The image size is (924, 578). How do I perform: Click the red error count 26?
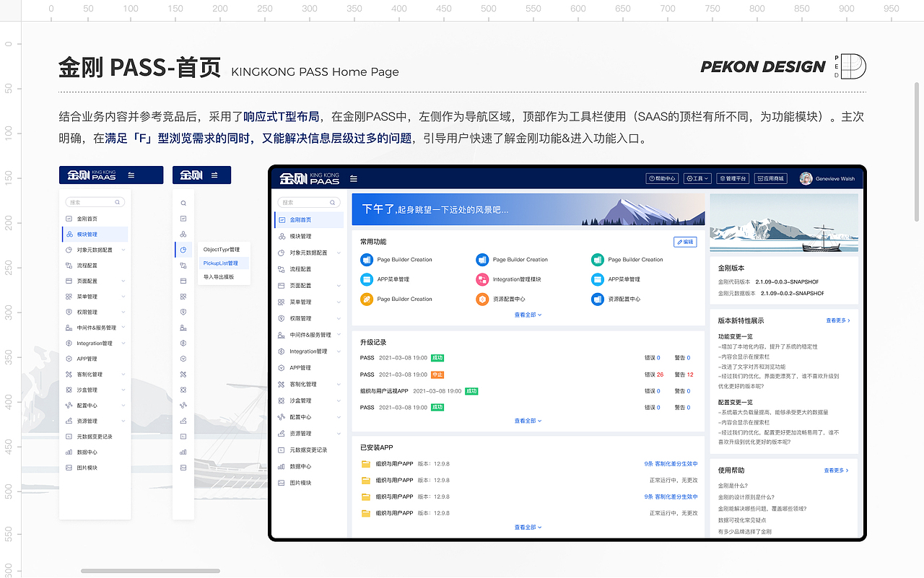click(660, 375)
